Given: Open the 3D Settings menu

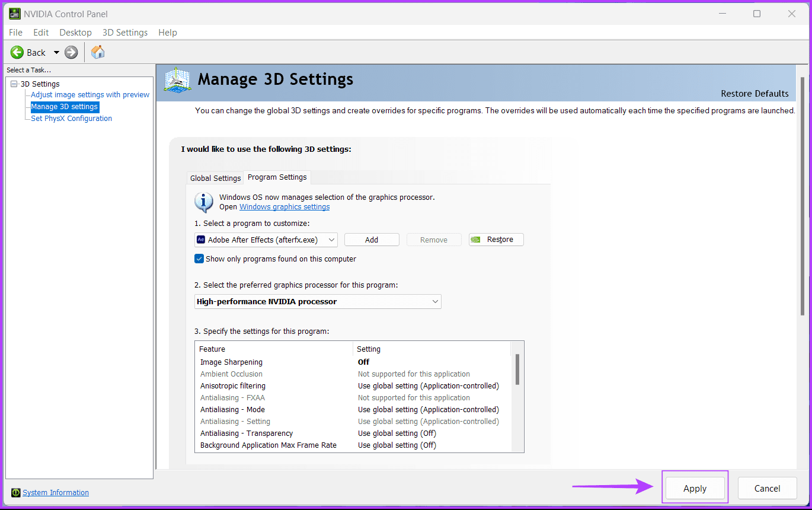Looking at the screenshot, I should 125,33.
